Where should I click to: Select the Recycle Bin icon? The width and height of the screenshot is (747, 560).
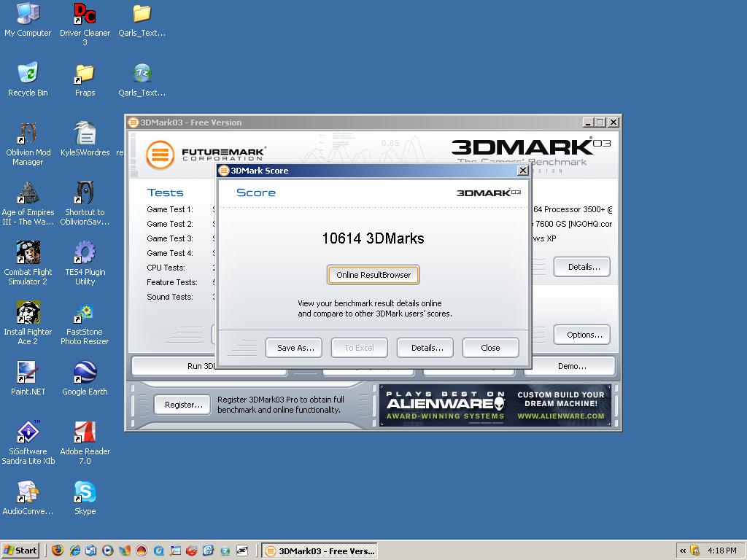point(28,79)
